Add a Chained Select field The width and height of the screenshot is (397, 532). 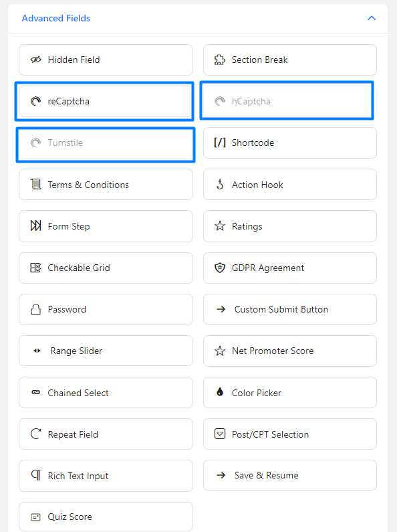(x=106, y=392)
